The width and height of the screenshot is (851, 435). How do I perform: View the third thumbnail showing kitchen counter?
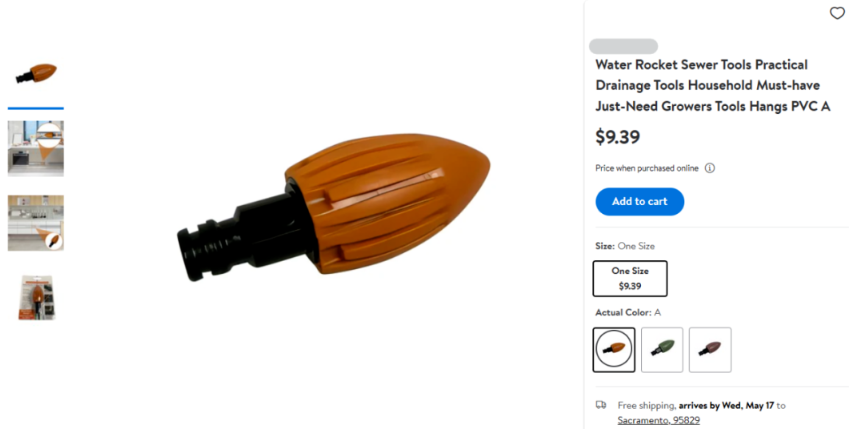(x=36, y=222)
